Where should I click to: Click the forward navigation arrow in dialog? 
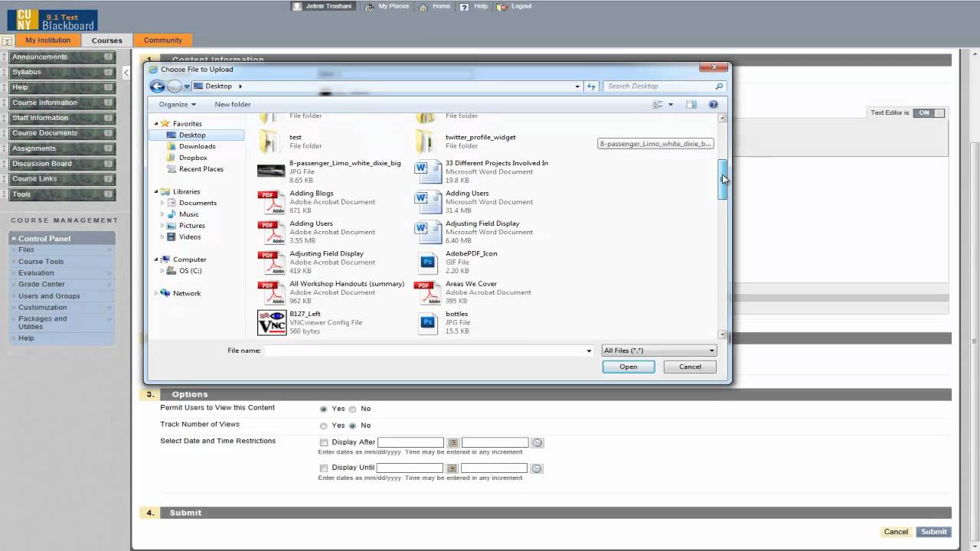tap(175, 86)
